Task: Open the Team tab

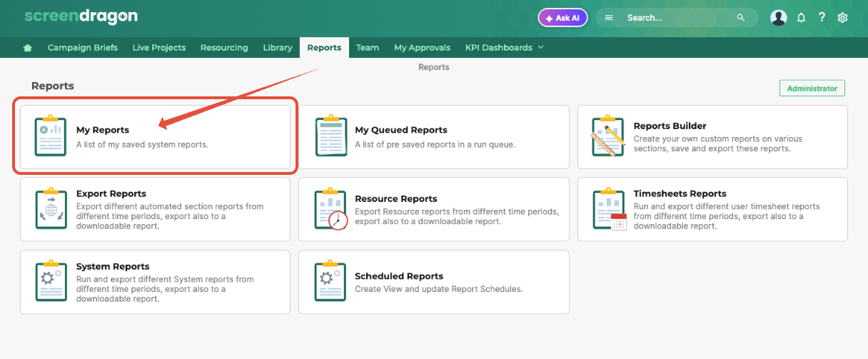Action: coord(368,48)
